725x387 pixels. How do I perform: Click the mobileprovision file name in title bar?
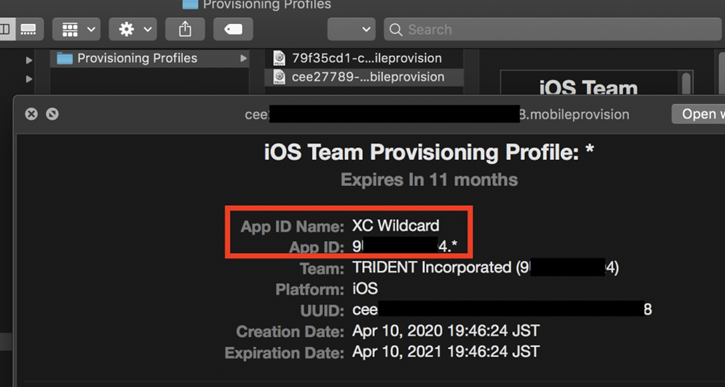point(437,114)
